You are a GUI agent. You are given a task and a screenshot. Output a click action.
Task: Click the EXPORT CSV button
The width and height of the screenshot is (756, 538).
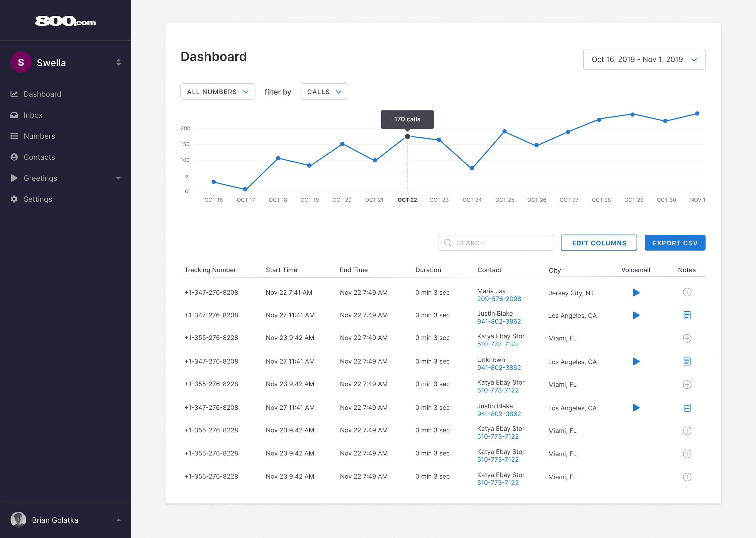pyautogui.click(x=675, y=243)
